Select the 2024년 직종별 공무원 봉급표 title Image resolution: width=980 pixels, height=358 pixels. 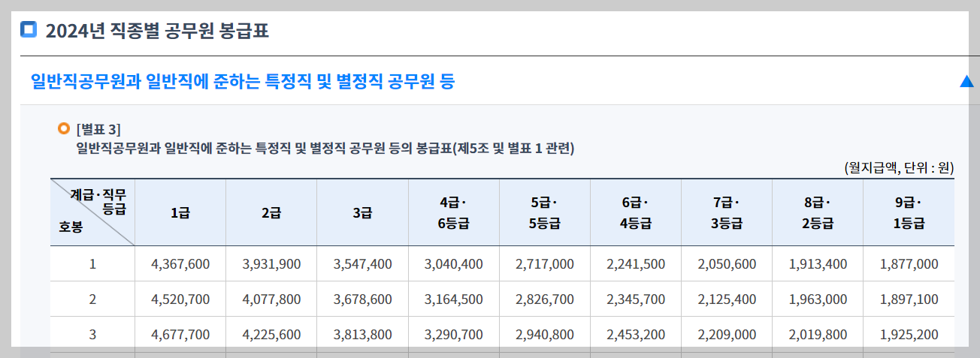pyautogui.click(x=157, y=31)
